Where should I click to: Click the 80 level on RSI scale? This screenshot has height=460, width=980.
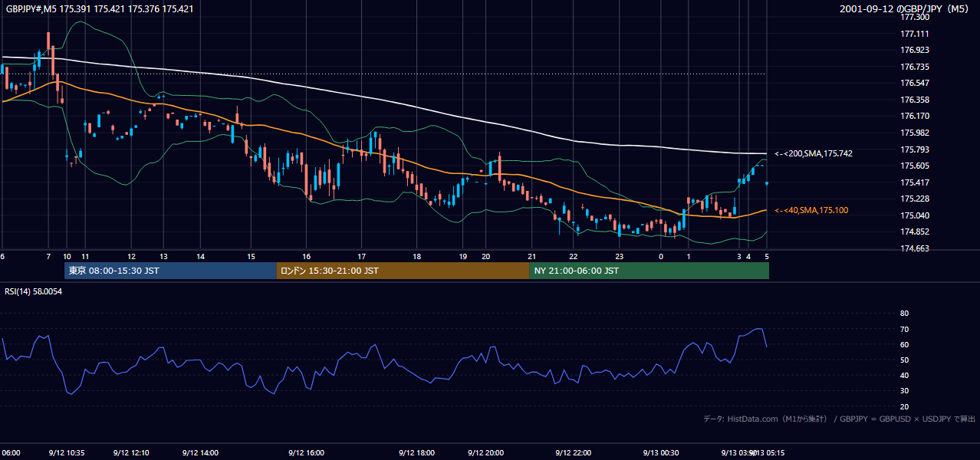pos(904,314)
